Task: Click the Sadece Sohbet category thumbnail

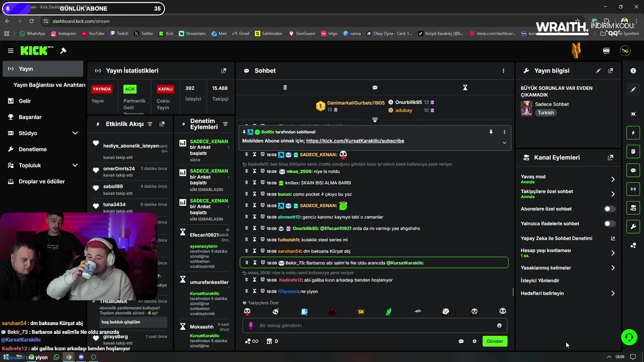Action: coord(526,108)
